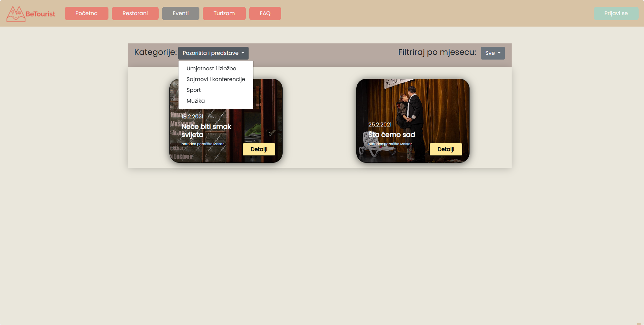Click the 25.2.2021 event date text
Screen dimensions: 644x325
[380, 124]
